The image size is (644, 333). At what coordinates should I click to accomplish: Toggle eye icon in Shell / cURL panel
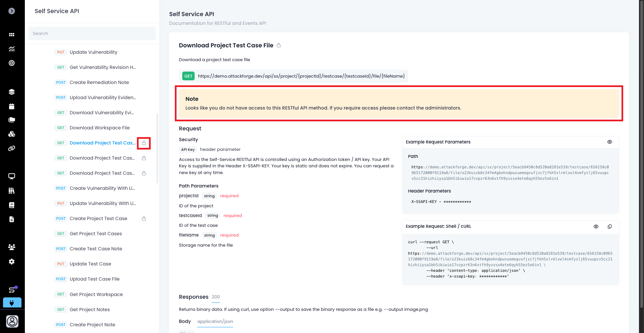[x=596, y=226]
